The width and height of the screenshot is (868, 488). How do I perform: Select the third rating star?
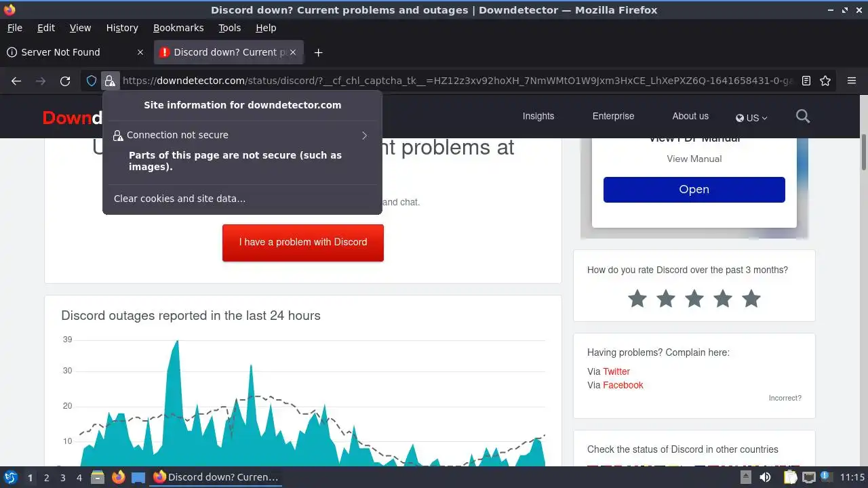(694, 298)
